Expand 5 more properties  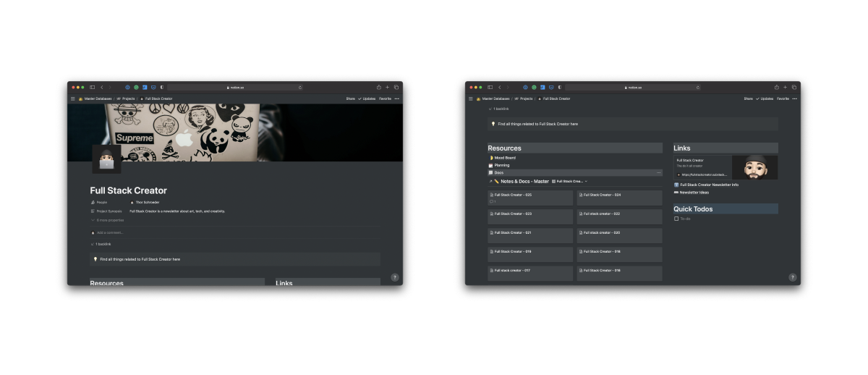click(x=108, y=220)
